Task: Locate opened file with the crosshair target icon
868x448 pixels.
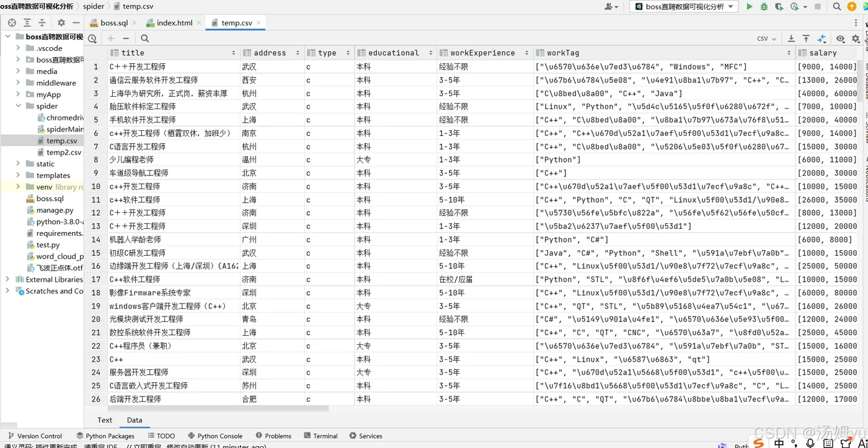Action: (x=12, y=23)
